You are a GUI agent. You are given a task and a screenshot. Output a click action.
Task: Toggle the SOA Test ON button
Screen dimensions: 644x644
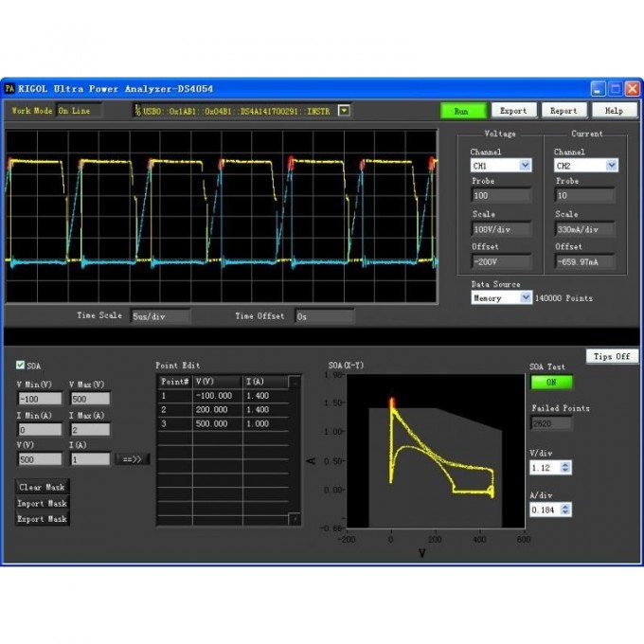(551, 383)
